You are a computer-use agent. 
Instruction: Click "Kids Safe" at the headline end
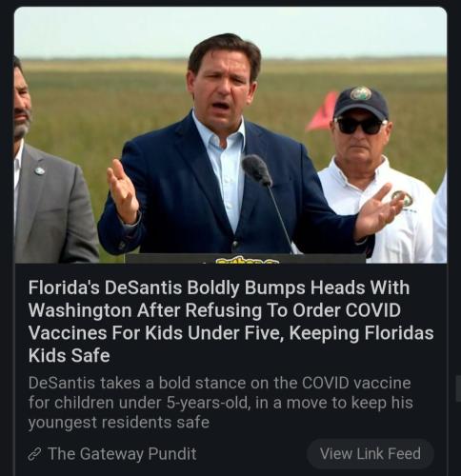pyautogui.click(x=70, y=355)
